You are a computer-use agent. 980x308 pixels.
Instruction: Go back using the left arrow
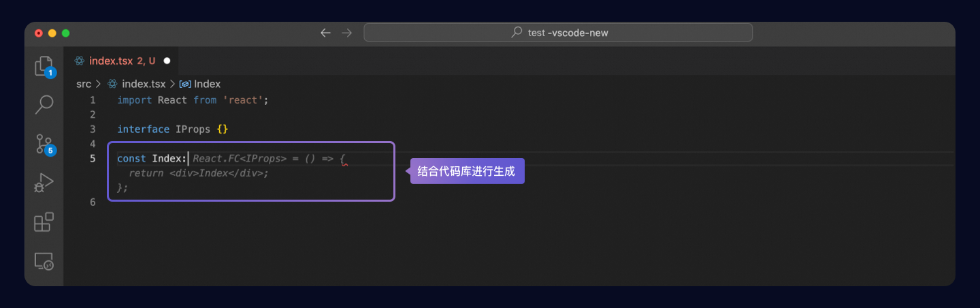[x=326, y=33]
